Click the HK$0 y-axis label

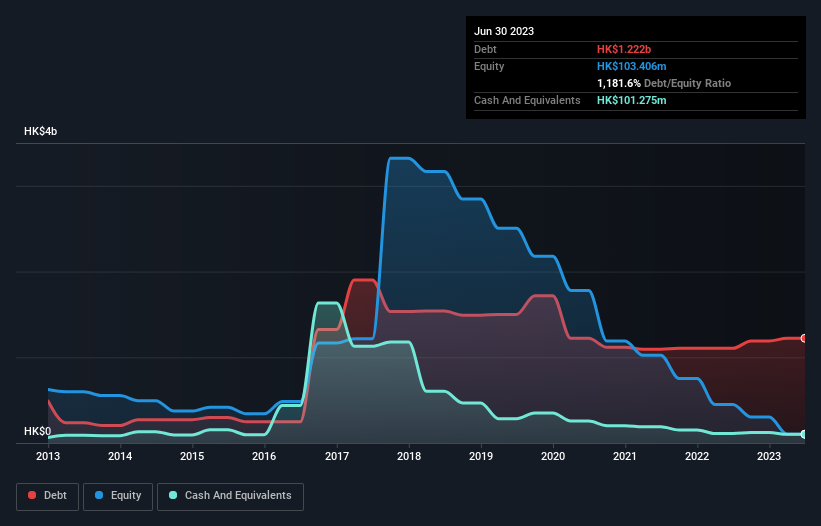tap(38, 431)
